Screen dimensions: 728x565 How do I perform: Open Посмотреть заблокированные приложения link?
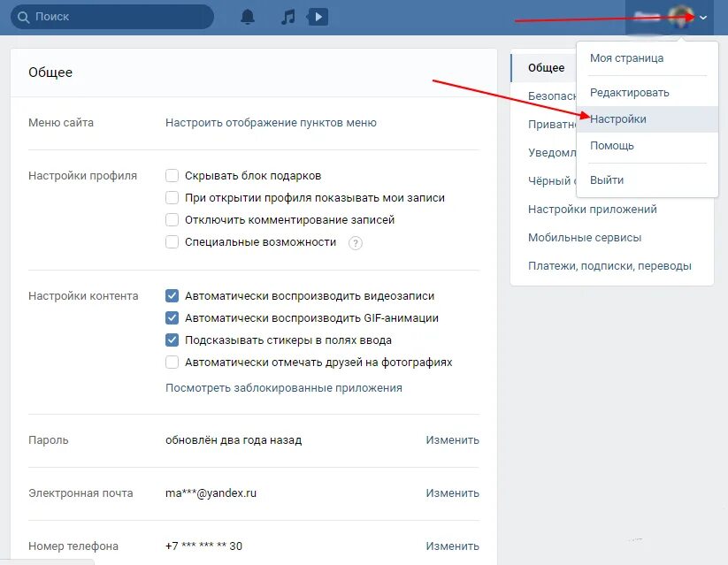point(284,387)
